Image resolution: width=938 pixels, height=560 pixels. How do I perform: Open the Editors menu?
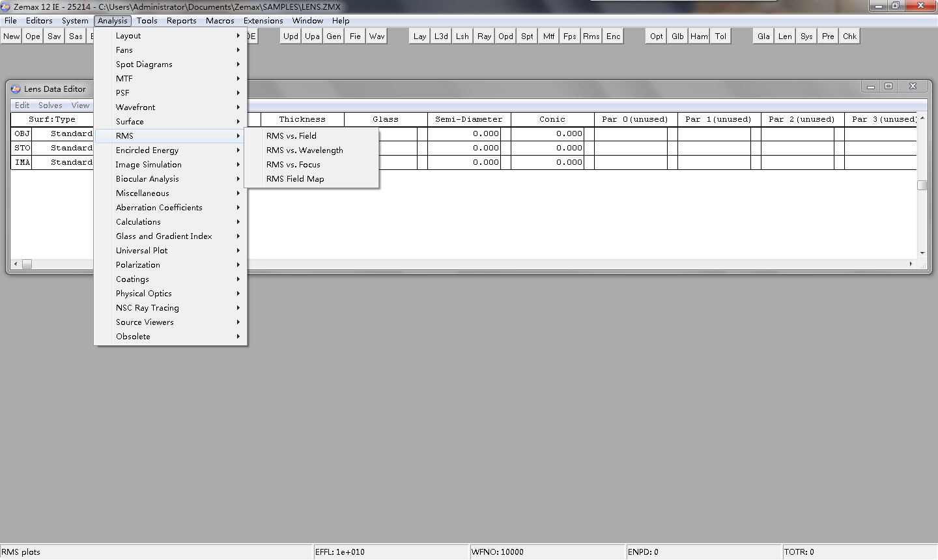click(39, 21)
